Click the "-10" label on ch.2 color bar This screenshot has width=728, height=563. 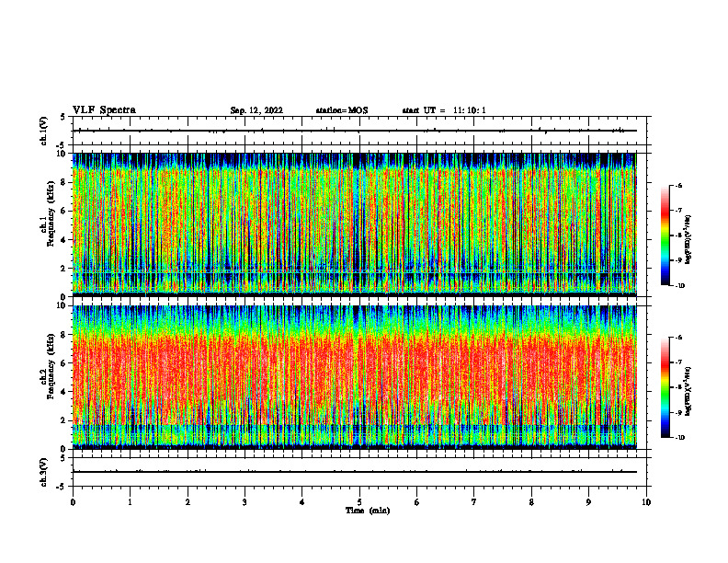click(x=679, y=437)
